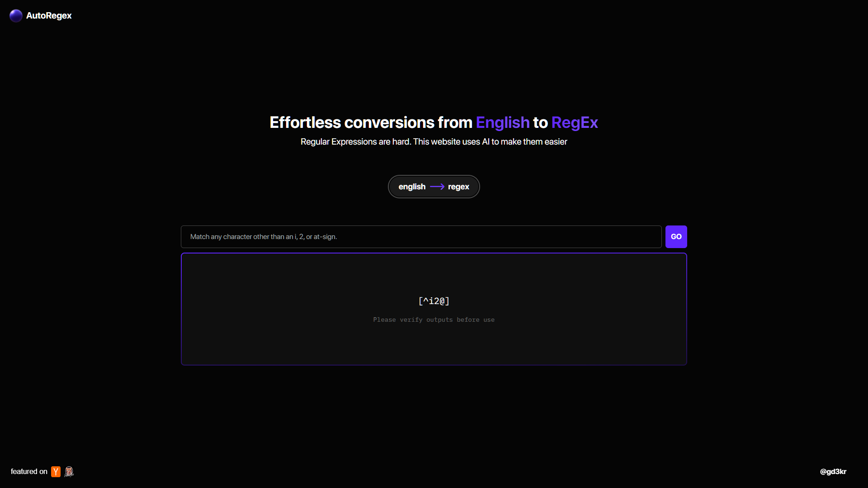Screen dimensions: 868x488
Task: Click "Please verify outputs before use" notice
Action: pos(434,320)
